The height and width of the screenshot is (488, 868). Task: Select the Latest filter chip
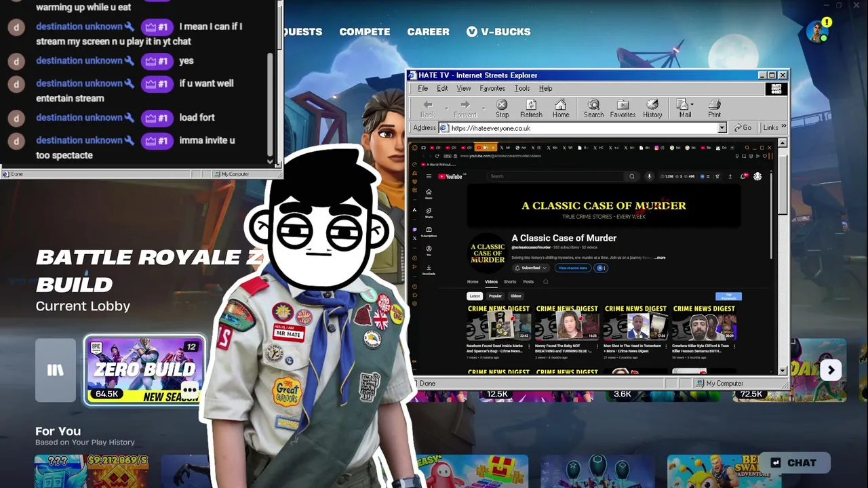point(475,296)
